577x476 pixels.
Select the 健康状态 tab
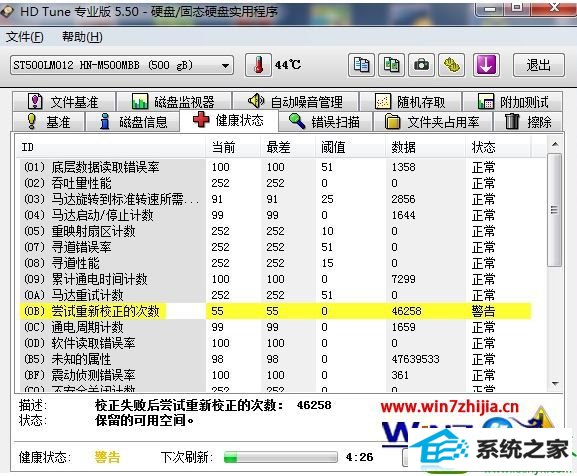[229, 120]
